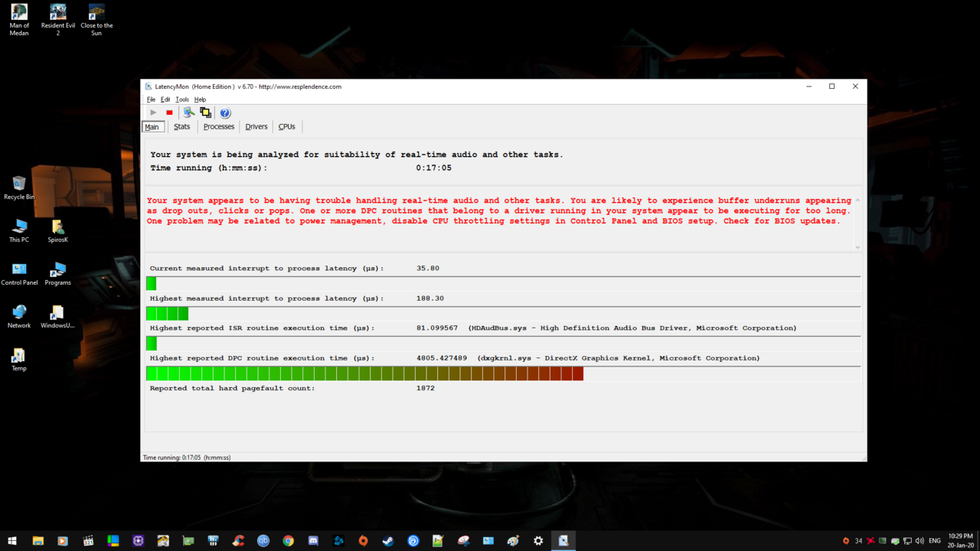Select the WindowsU... desktop shortcut
The image size is (980, 551).
57,316
